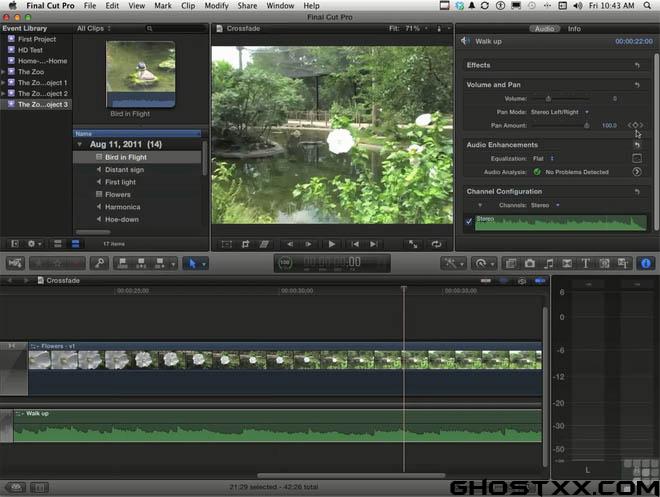This screenshot has width=660, height=497.
Task: Reset the Channel Configuration section
Action: click(x=637, y=192)
